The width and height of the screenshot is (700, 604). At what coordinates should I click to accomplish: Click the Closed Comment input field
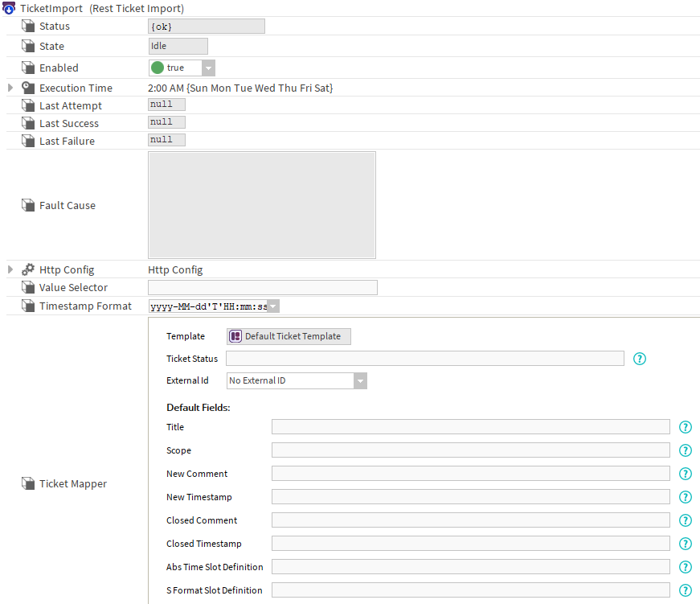[x=470, y=520]
